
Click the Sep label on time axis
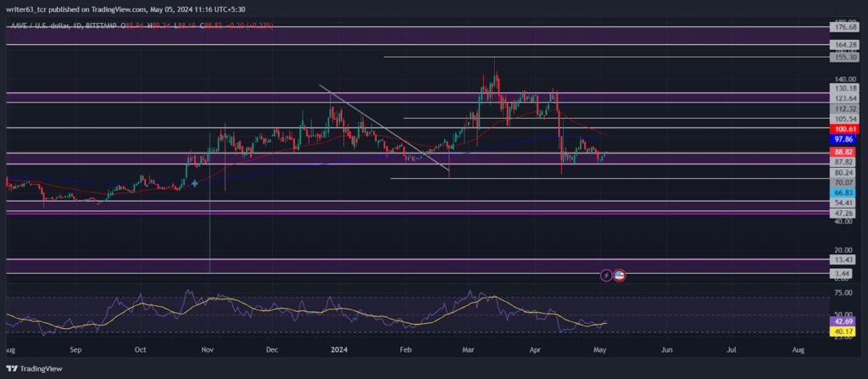click(x=75, y=351)
